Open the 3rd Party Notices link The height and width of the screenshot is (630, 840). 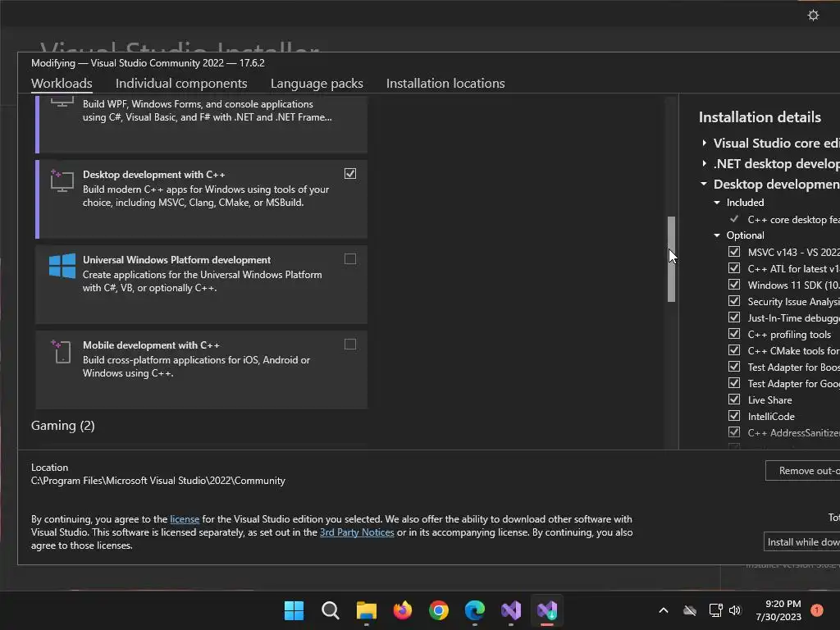click(357, 532)
